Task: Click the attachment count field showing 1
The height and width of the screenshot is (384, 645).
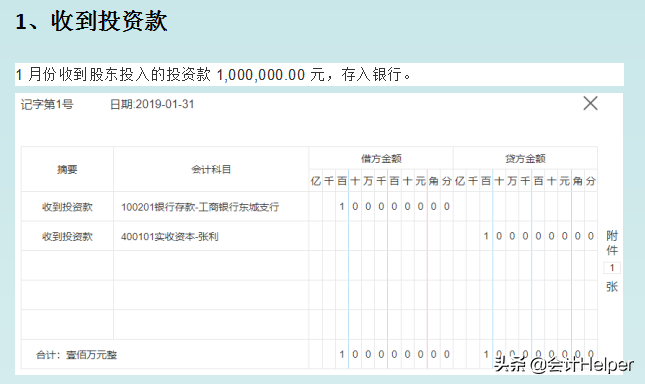Action: pyautogui.click(x=612, y=268)
